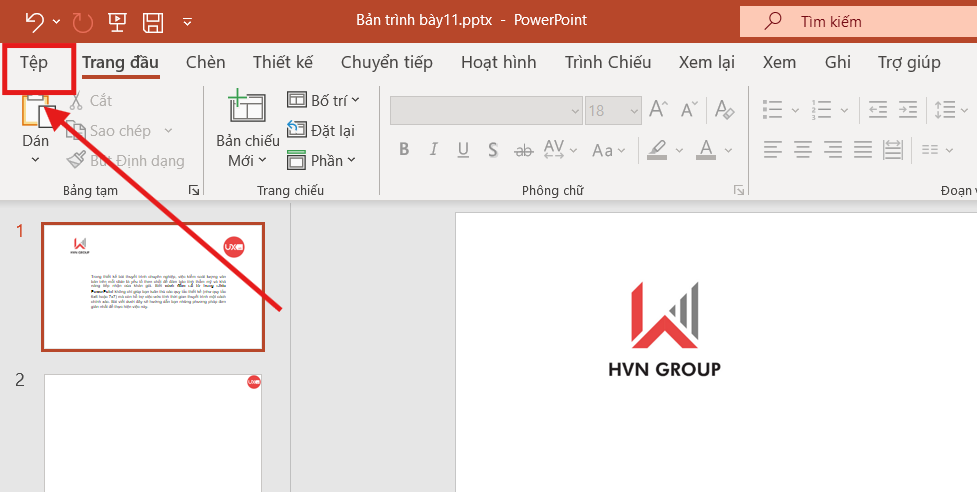Open the Xem ribbon tab
Viewport: 977px width, 492px height.
click(x=779, y=62)
